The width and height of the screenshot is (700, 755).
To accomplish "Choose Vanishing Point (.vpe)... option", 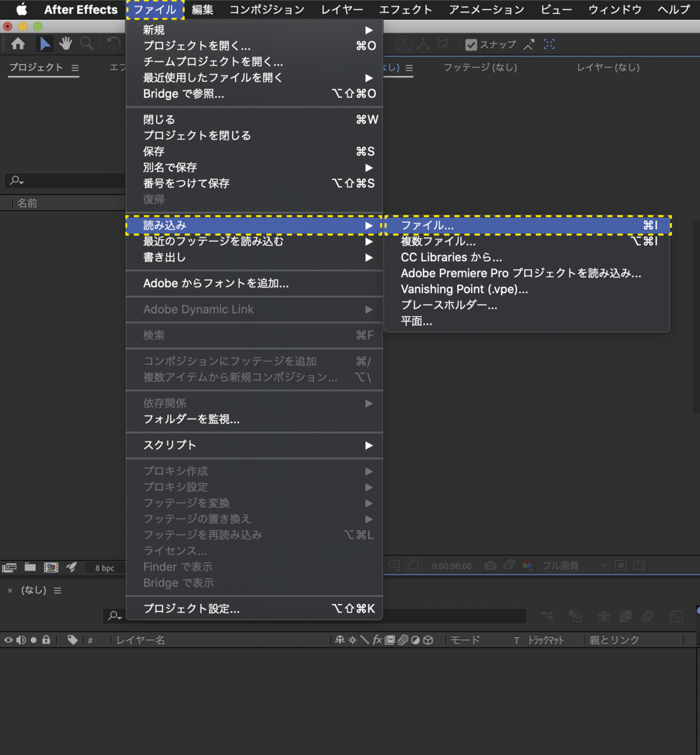I will [x=527, y=289].
